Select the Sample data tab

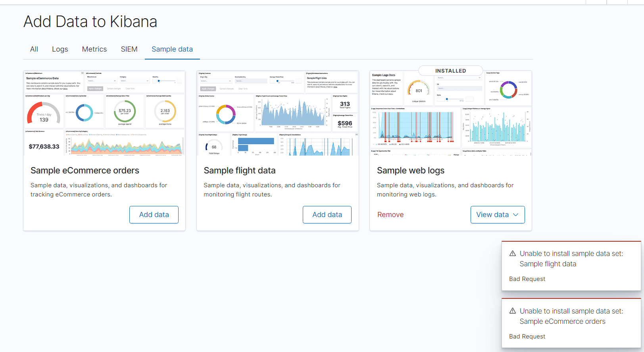tap(172, 49)
